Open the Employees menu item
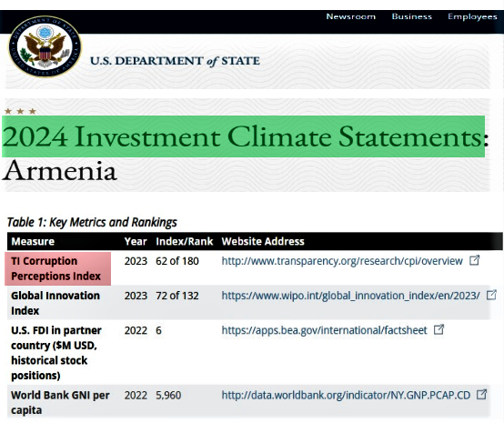Viewport: 504px width, 423px height. point(472,16)
